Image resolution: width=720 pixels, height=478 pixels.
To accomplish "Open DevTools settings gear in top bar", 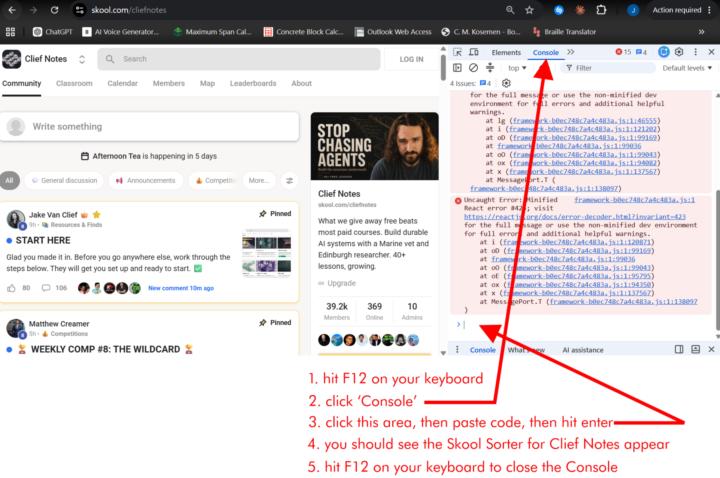I will pos(679,52).
